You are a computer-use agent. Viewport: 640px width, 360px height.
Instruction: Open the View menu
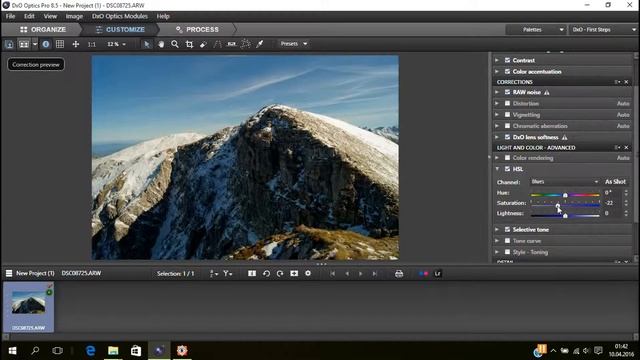(x=50, y=16)
